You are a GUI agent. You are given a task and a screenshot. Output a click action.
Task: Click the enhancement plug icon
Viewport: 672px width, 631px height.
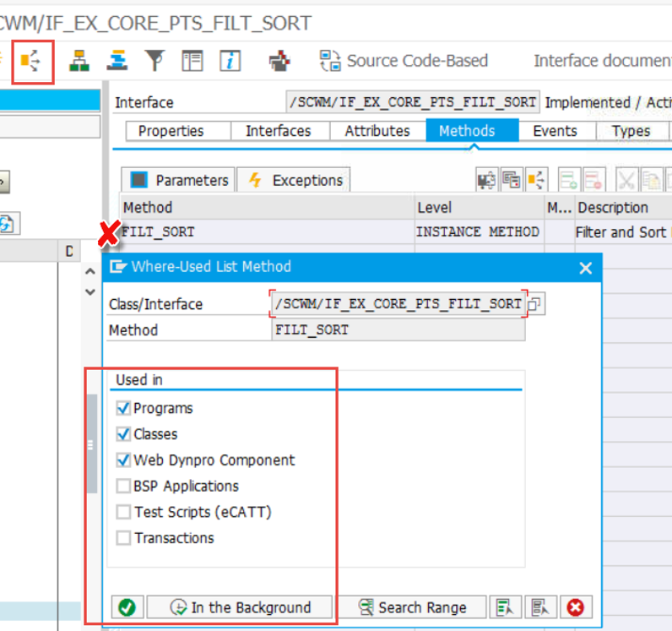tap(279, 61)
